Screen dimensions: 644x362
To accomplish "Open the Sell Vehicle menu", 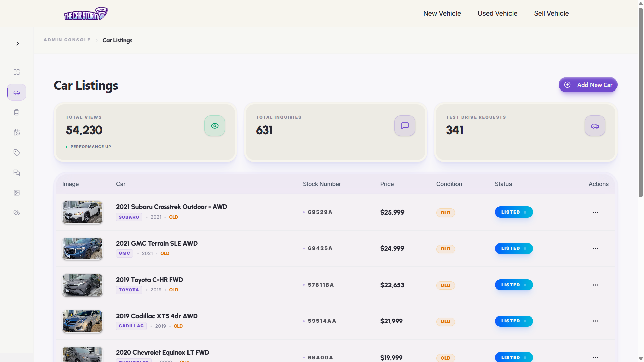I will (x=551, y=13).
